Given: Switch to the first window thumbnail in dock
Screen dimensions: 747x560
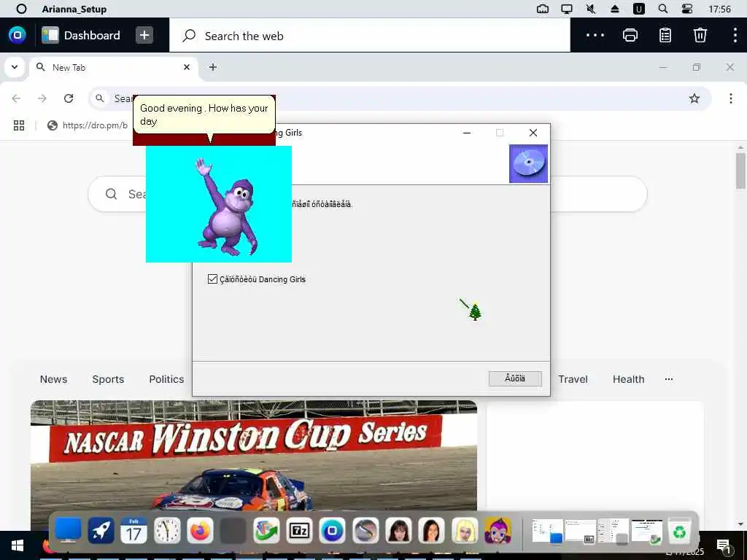Looking at the screenshot, I should (x=547, y=531).
